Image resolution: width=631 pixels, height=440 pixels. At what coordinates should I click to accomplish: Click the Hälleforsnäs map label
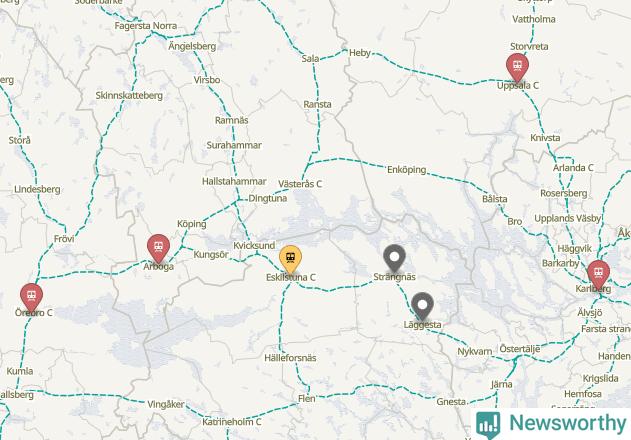coord(290,358)
